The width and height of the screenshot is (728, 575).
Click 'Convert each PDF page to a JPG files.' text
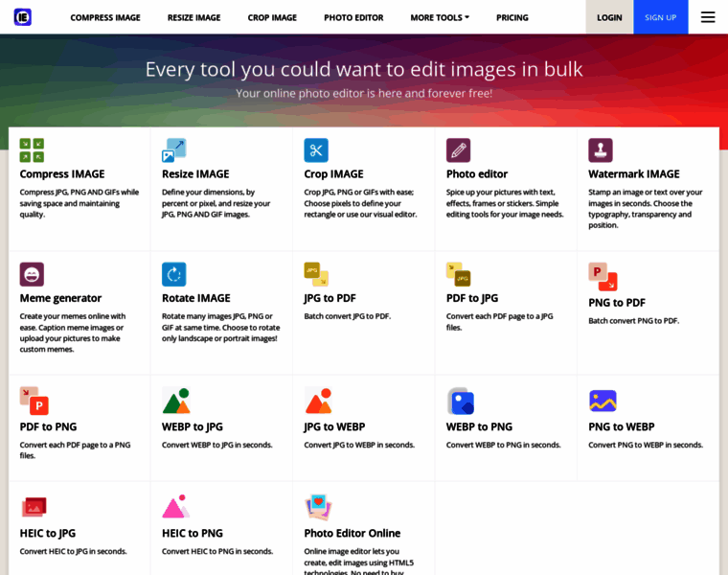(500, 322)
